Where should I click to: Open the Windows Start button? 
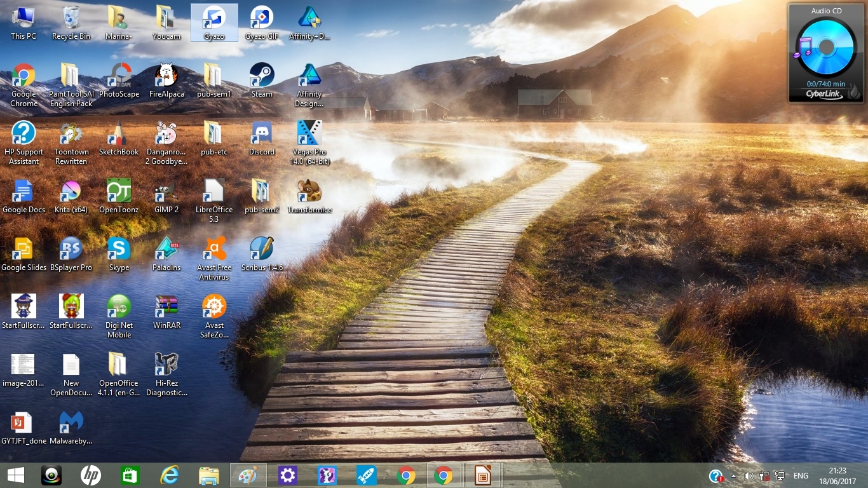tap(15, 475)
